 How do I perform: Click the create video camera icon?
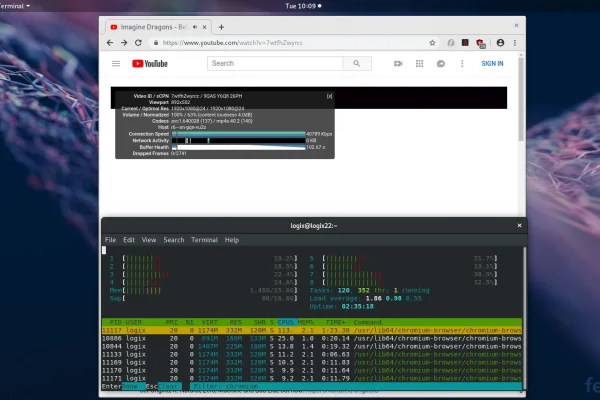tap(397, 63)
